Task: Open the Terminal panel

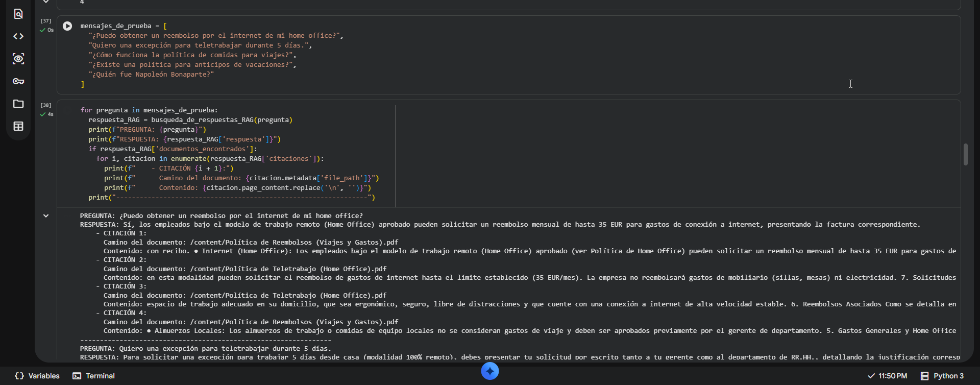Action: pos(94,376)
